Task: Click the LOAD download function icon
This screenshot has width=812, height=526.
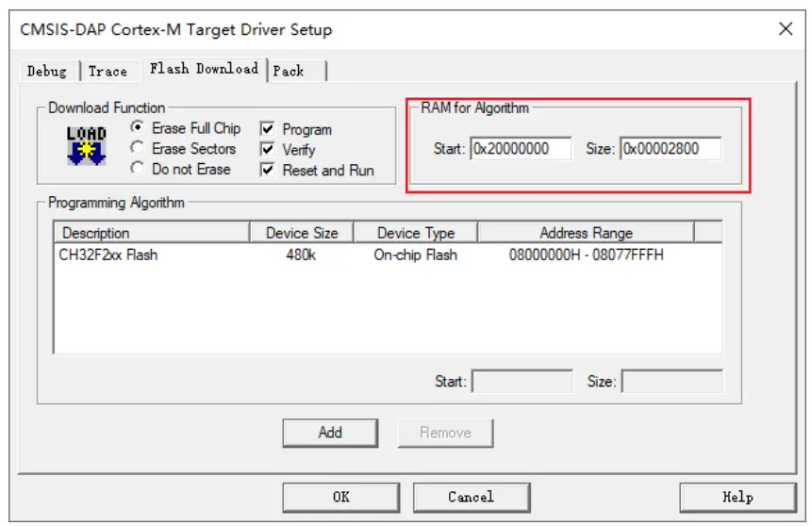Action: click(x=86, y=146)
